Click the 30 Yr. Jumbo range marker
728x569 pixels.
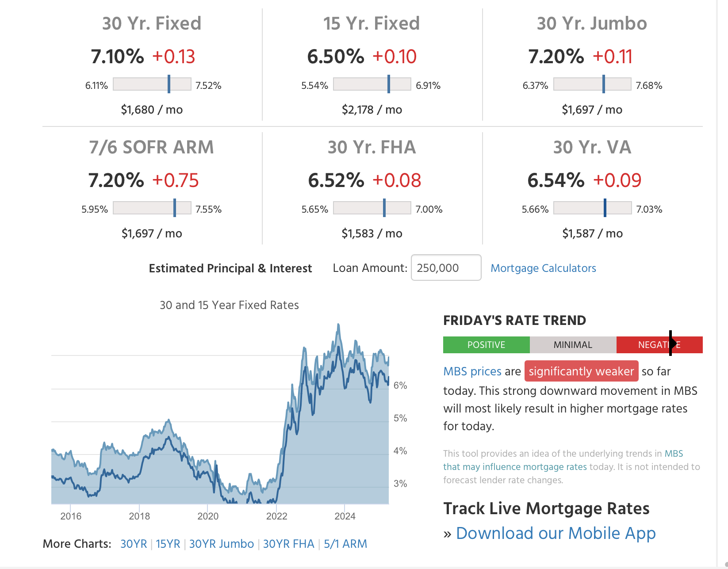(603, 84)
